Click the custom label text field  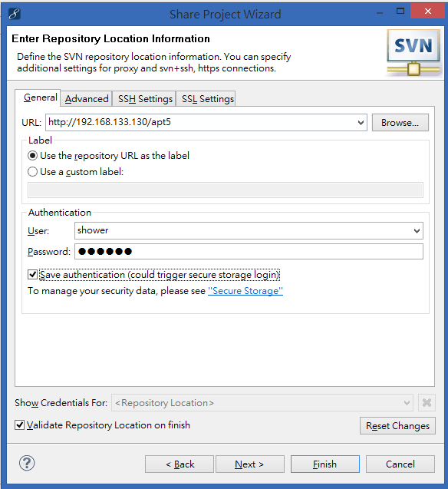pos(226,190)
